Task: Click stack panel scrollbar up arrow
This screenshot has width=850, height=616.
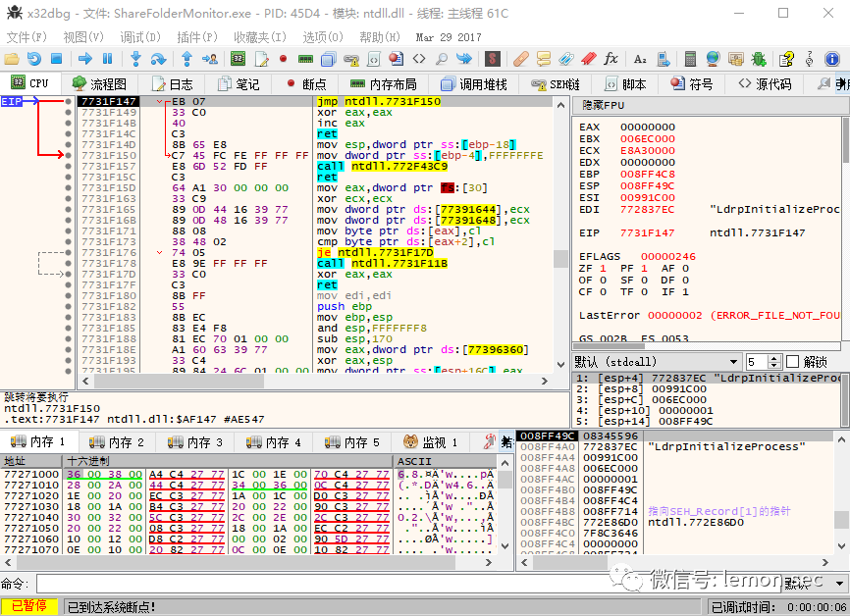Action: 841,438
